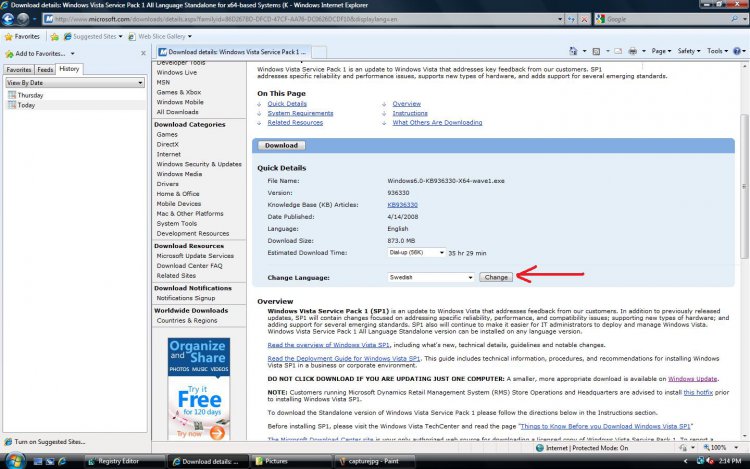Image resolution: width=750 pixels, height=469 pixels.
Task: Jump to System Requirements link
Action: coord(300,113)
